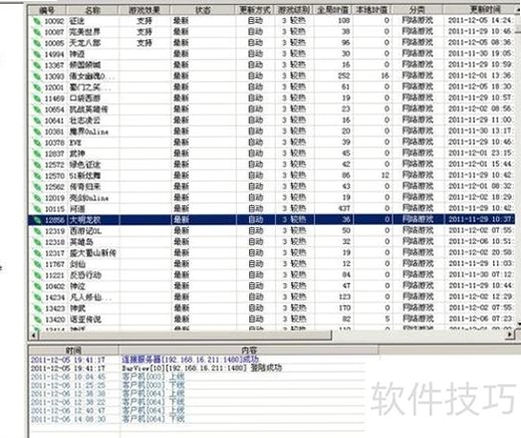Click update time 2011-12-05 14:24 in first row
The width and height of the screenshot is (521, 438).
pyautogui.click(x=480, y=21)
